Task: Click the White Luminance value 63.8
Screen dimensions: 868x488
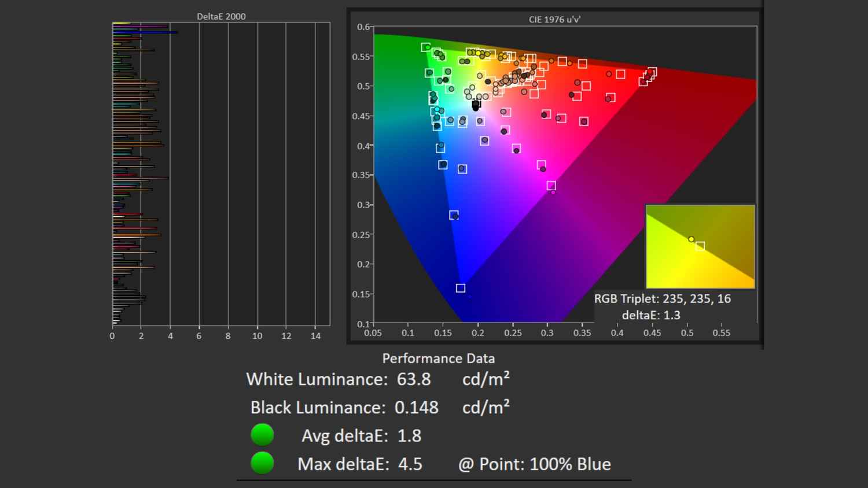Action: coord(414,379)
